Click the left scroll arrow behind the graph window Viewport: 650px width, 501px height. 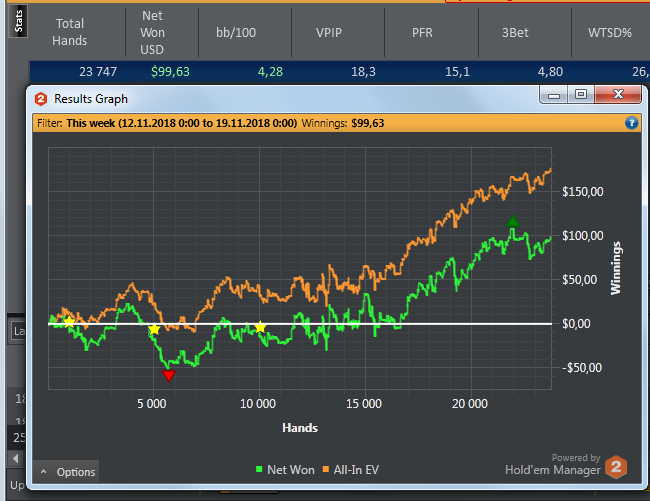16,458
